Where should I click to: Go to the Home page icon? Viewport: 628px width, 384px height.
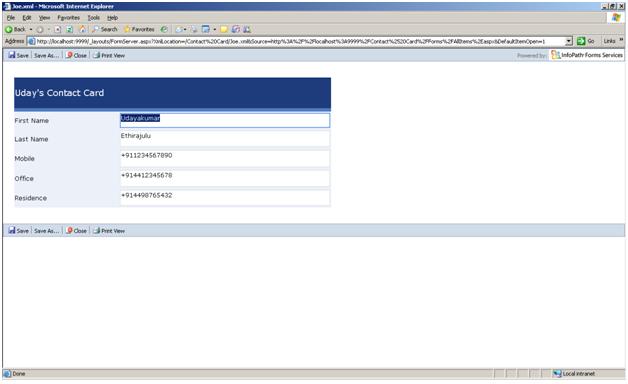(83, 29)
